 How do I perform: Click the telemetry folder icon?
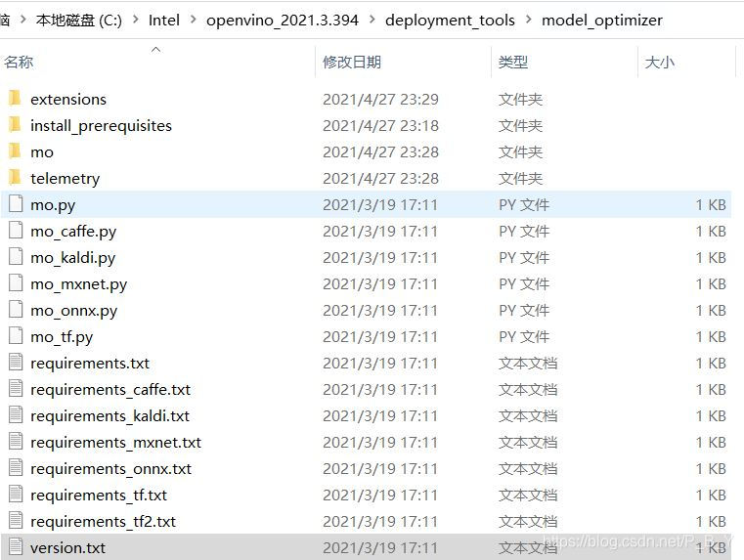click(x=15, y=178)
